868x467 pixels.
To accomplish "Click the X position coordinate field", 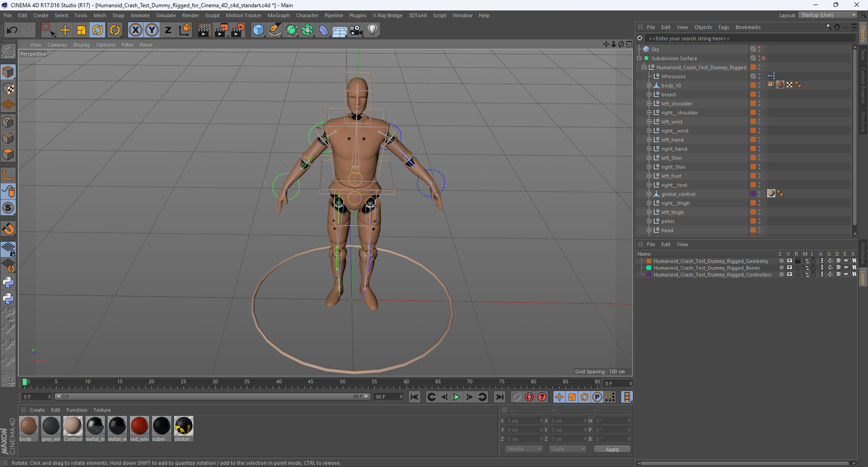I will pos(524,421).
